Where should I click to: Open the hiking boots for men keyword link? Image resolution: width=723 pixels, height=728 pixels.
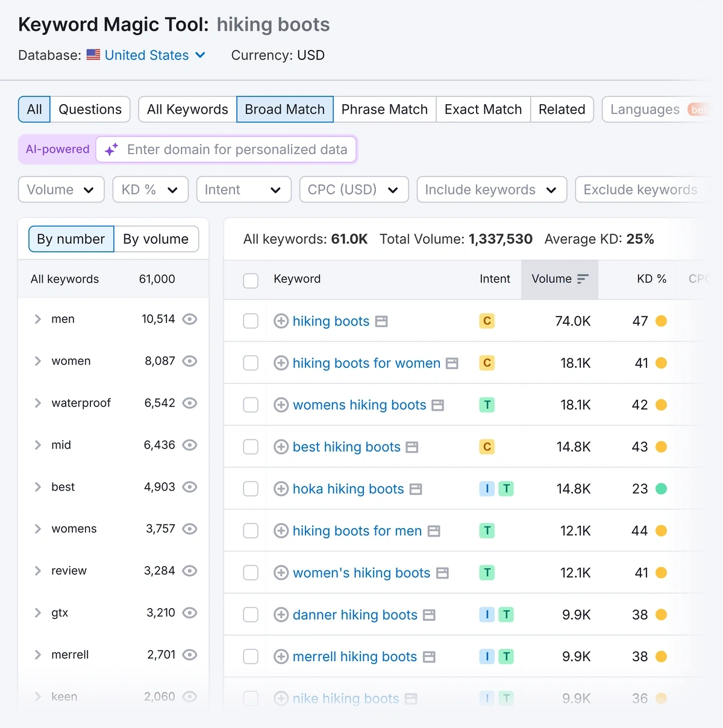tap(357, 531)
